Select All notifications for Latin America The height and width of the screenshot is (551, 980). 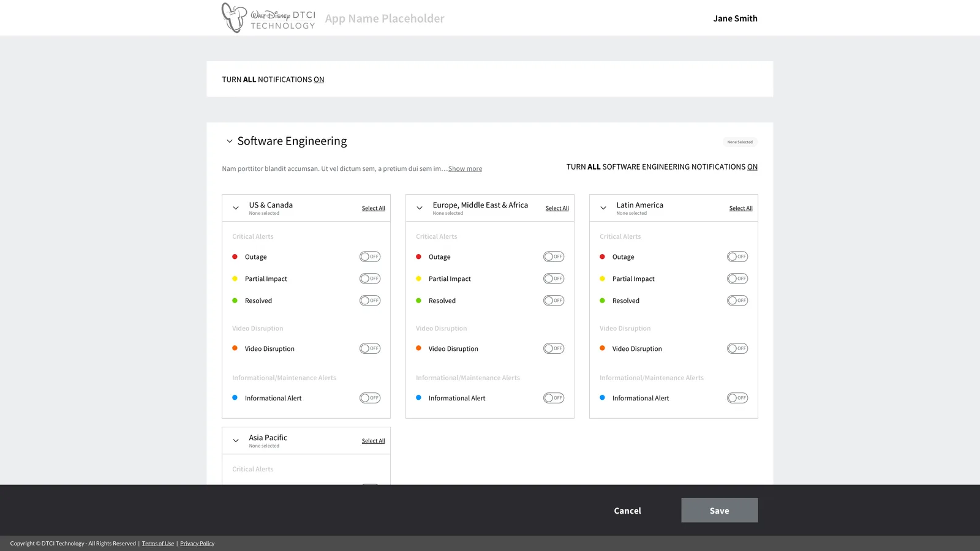741,208
